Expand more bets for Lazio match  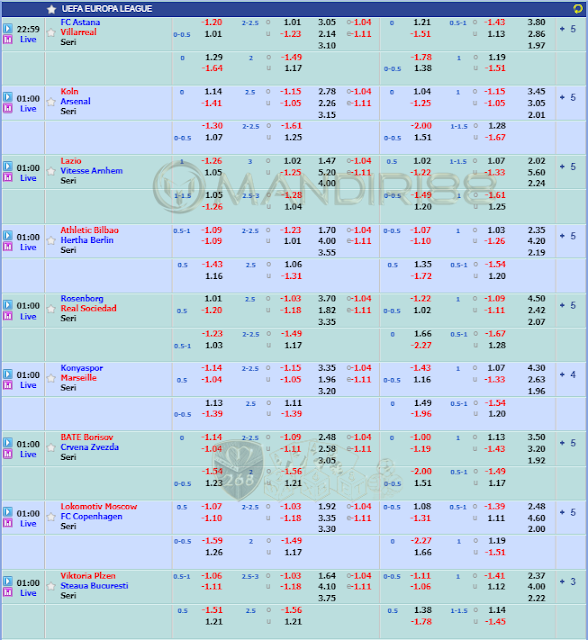click(568, 167)
